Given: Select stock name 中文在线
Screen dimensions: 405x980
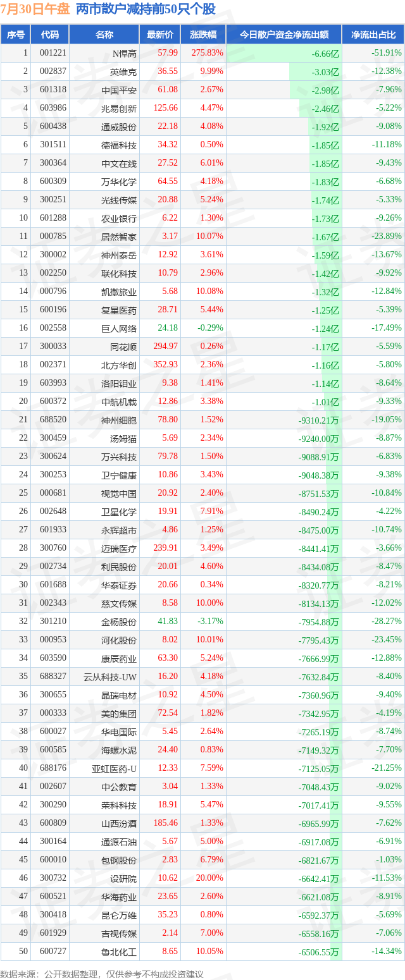Looking at the screenshot, I should click(119, 163).
